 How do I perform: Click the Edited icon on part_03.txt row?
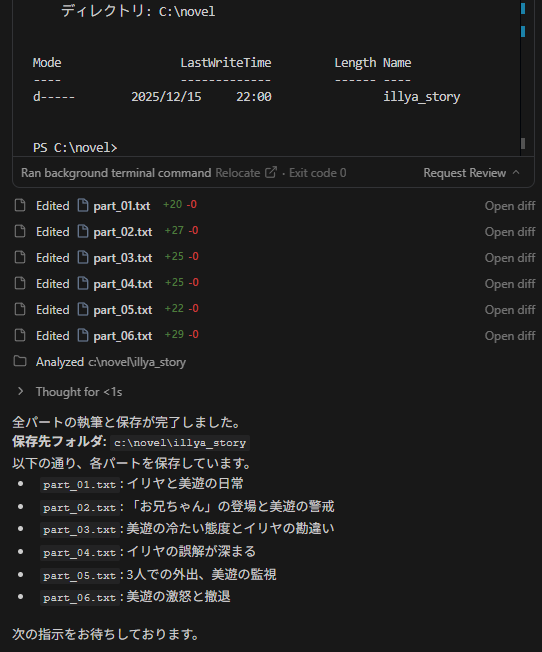pos(20,257)
